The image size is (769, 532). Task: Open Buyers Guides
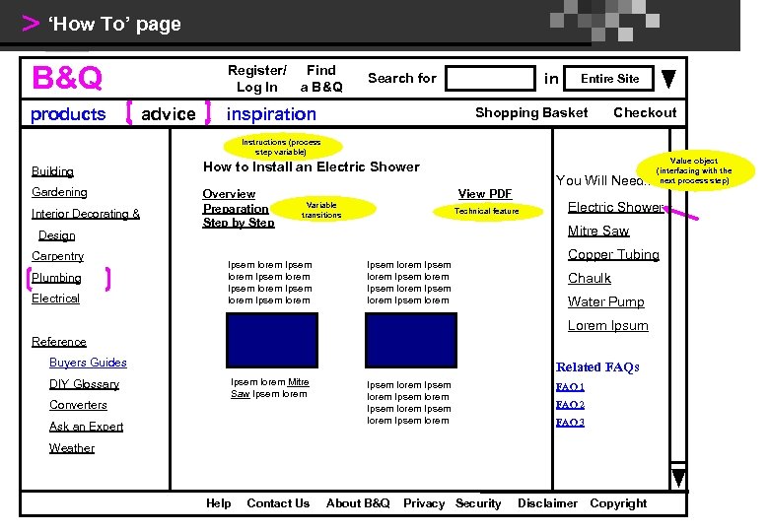[x=88, y=363]
